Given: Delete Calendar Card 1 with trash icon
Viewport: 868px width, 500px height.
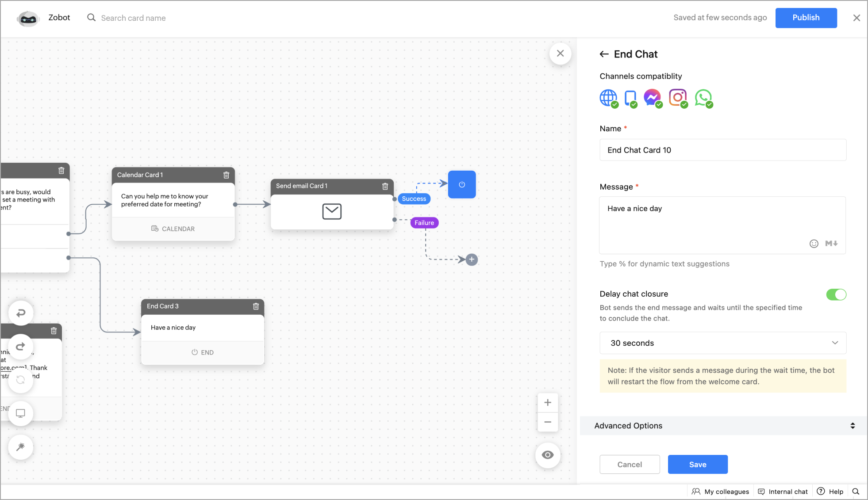Looking at the screenshot, I should coord(226,175).
